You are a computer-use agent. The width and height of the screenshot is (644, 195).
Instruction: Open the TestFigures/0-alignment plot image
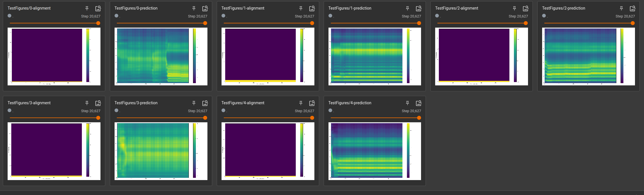click(54, 56)
